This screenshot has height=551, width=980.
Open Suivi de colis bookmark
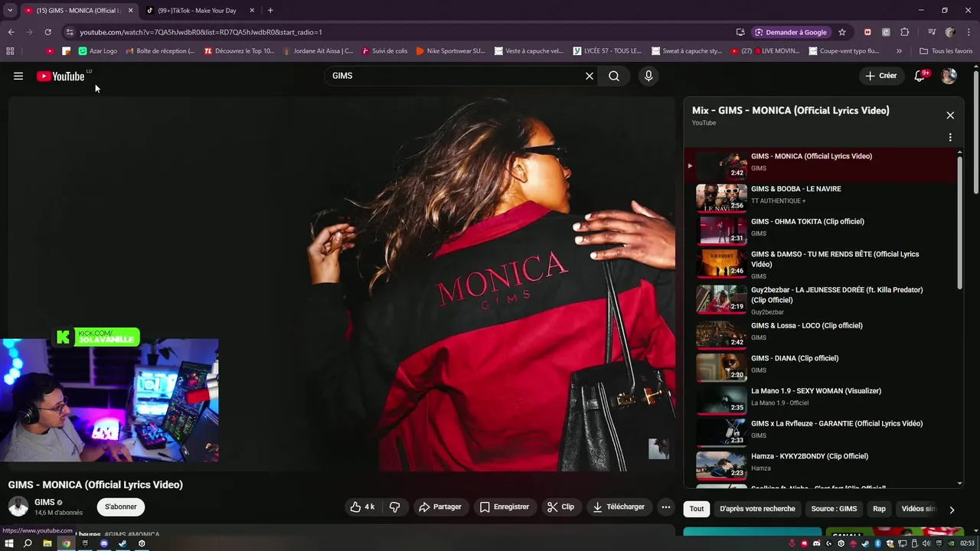pos(384,51)
